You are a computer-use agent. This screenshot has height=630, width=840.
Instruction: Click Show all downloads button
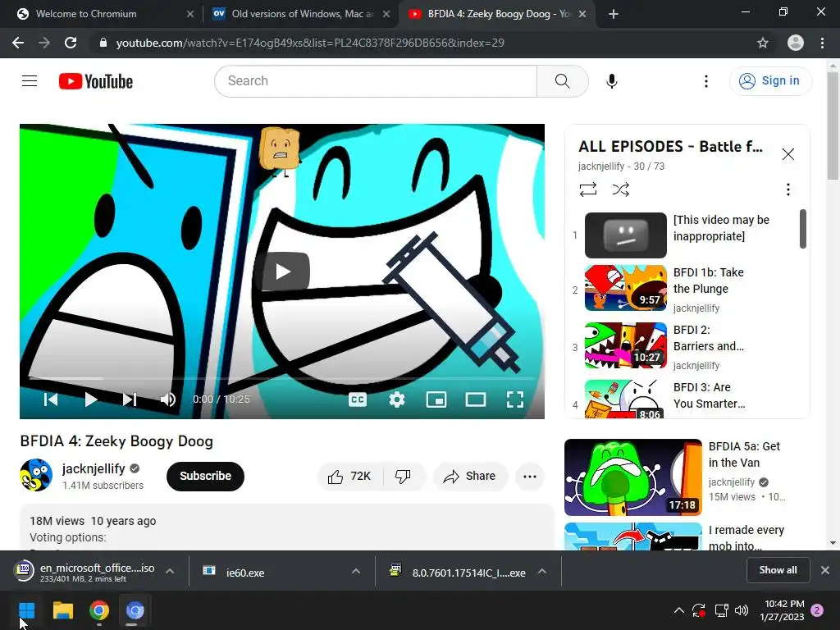click(778, 570)
